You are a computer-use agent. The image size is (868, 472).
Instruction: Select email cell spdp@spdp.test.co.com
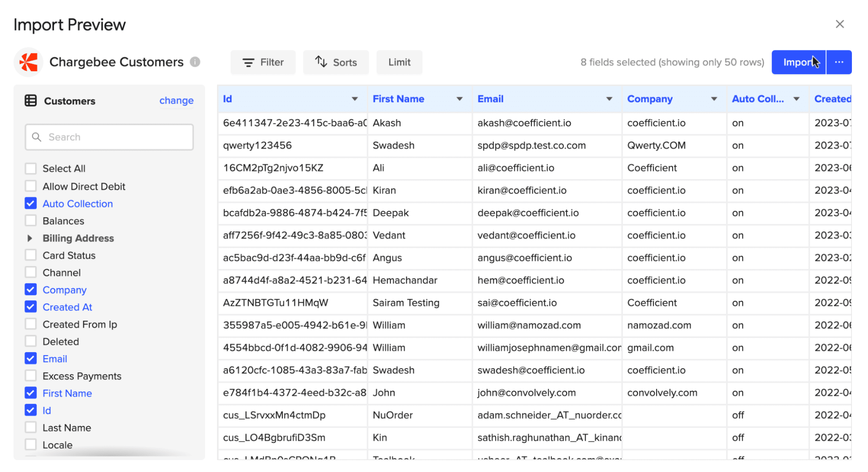[x=547, y=146]
